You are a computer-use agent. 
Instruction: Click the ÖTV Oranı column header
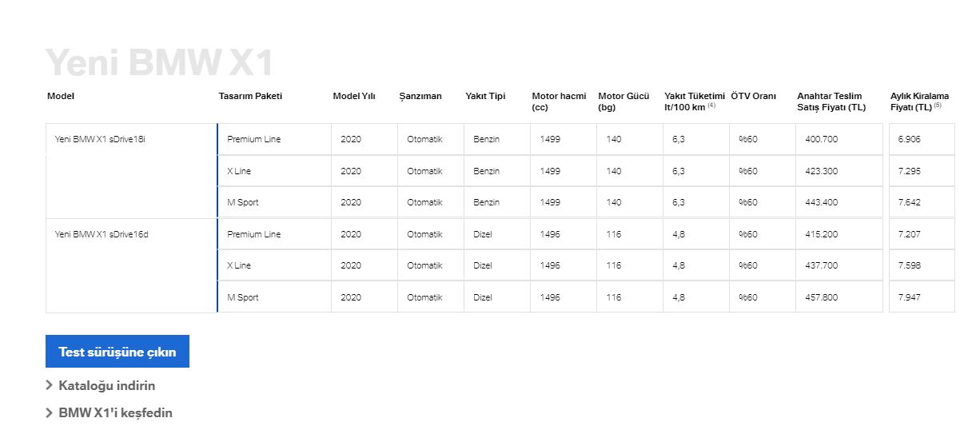753,96
